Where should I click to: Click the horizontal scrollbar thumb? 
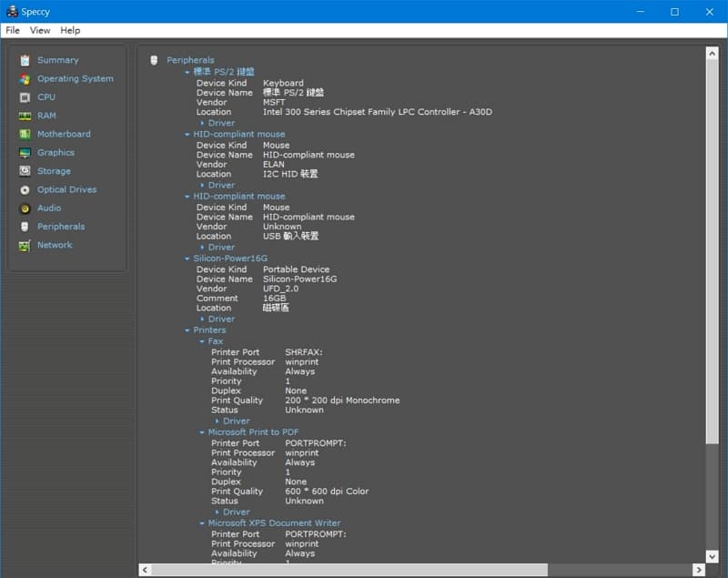pos(349,570)
